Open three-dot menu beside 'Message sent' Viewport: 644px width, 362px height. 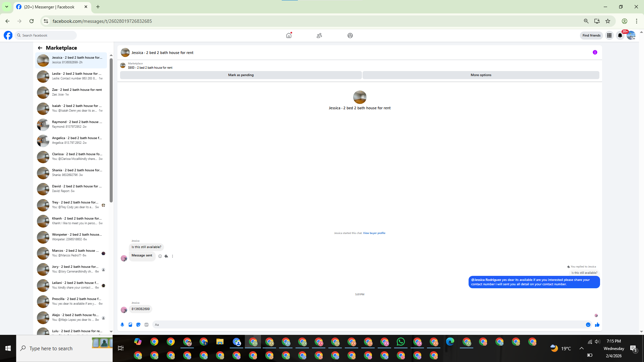click(x=172, y=256)
